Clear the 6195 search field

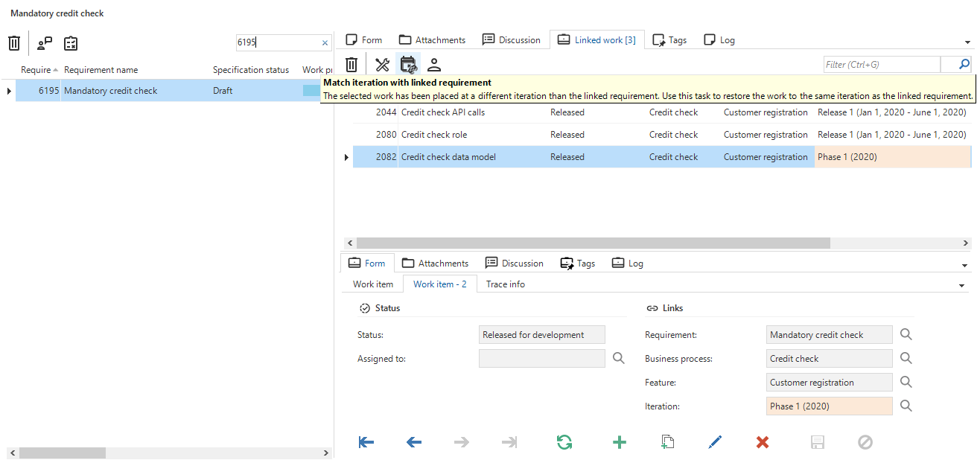coord(325,43)
